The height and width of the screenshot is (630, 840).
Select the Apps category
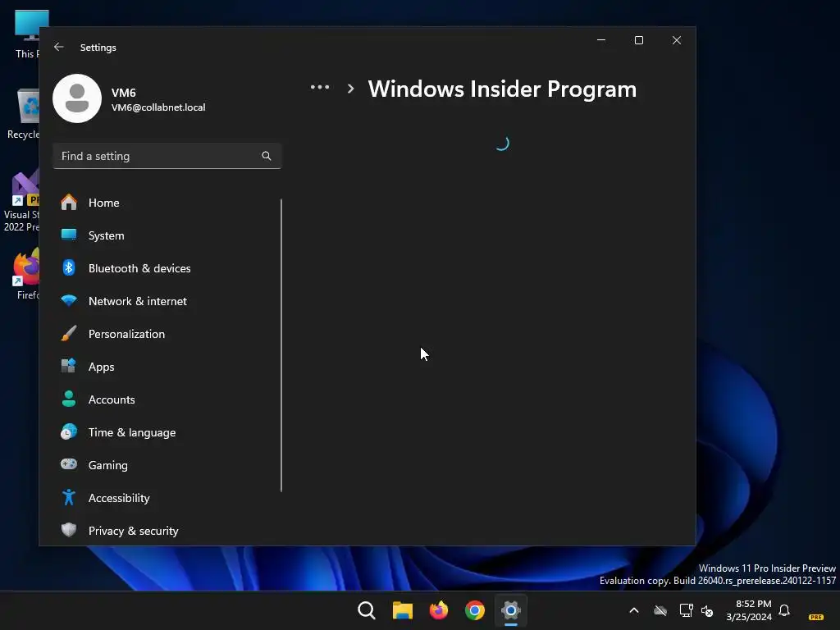click(x=167, y=367)
